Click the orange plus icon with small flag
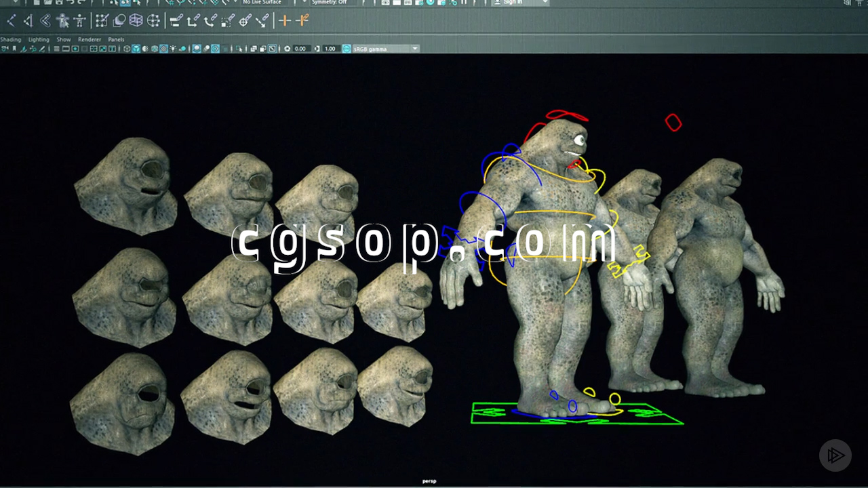Image resolution: width=868 pixels, height=488 pixels. pos(302,20)
